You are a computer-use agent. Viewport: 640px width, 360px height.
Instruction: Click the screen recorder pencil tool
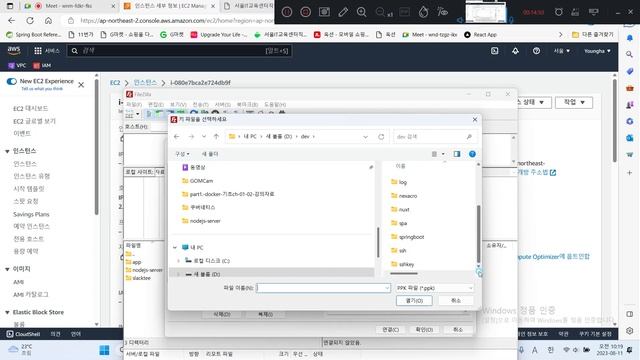(343, 12)
